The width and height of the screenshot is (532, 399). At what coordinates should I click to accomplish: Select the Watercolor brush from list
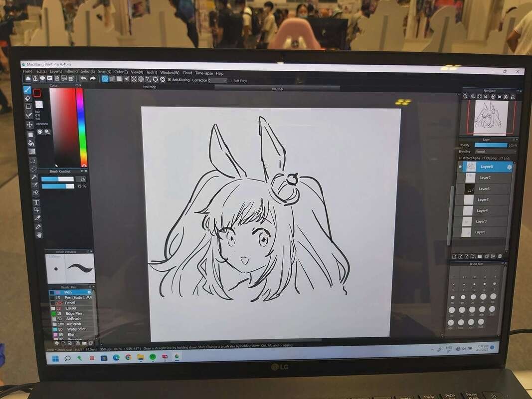[x=75, y=329]
